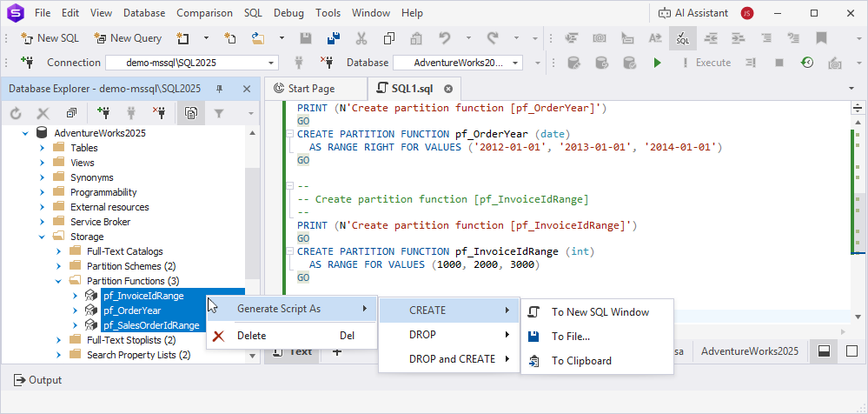This screenshot has height=414, width=868.
Task: Toggle the multiple-selection copy icon in Database Explorer
Action: point(191,113)
